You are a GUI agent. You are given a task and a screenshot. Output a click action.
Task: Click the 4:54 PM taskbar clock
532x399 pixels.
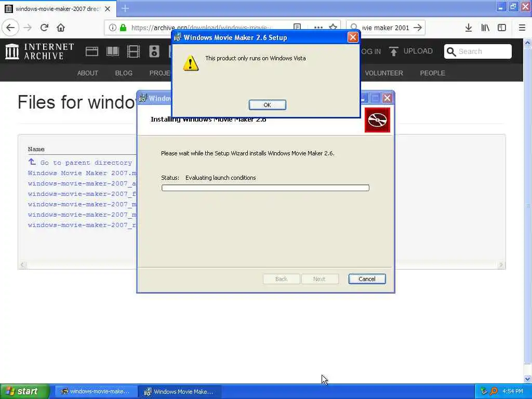(x=513, y=391)
